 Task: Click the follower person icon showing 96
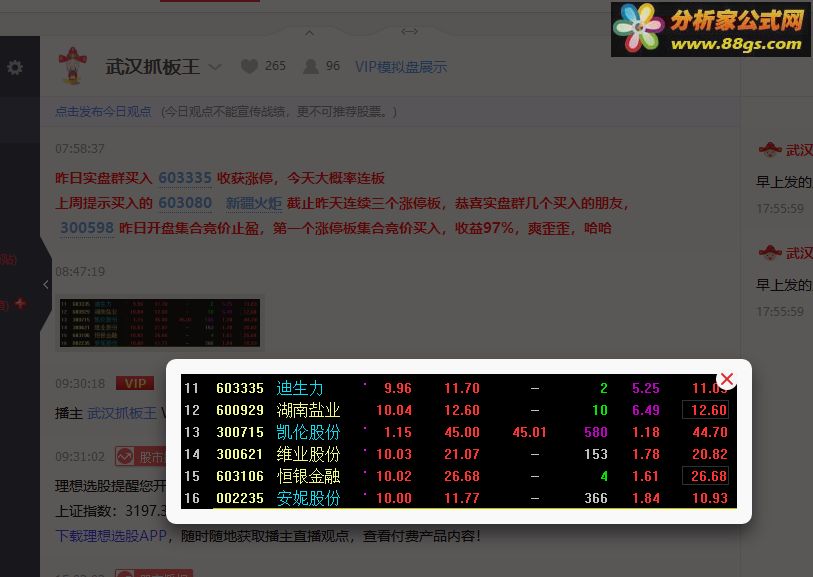pos(311,66)
